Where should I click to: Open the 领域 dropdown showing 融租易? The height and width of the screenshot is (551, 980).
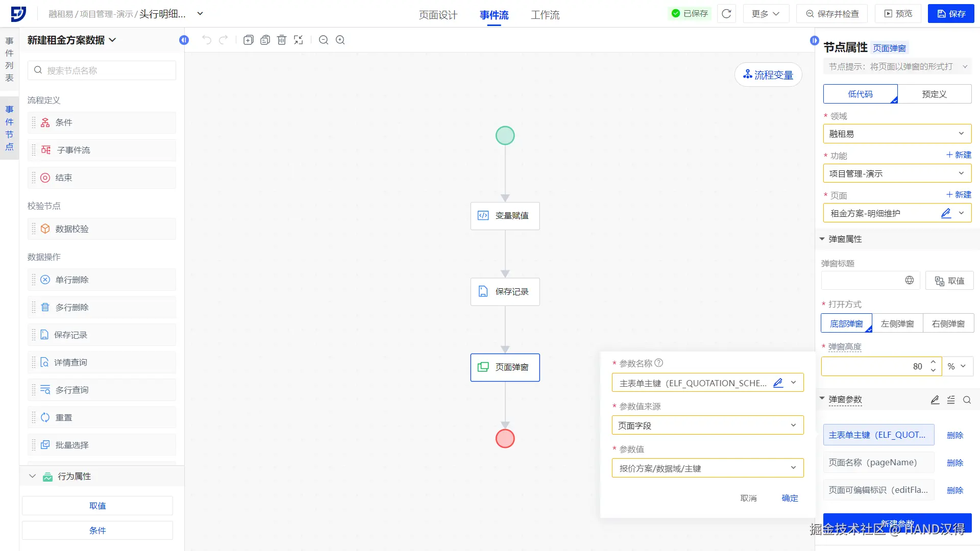897,134
